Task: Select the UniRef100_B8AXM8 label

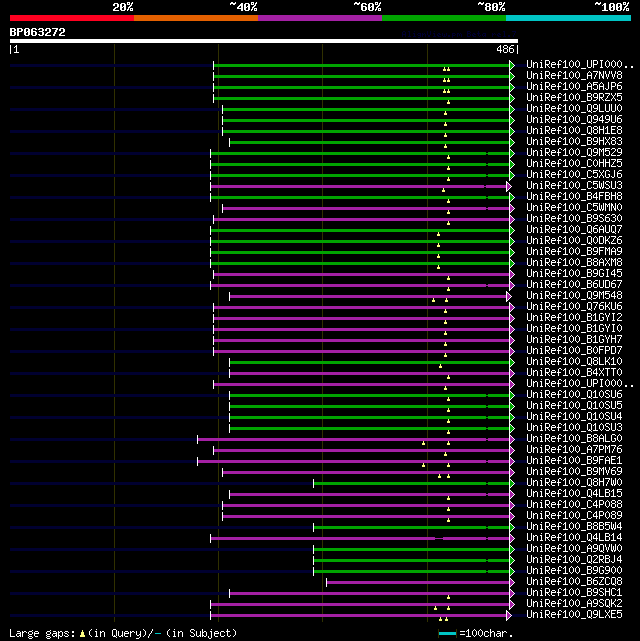Action: [x=574, y=262]
